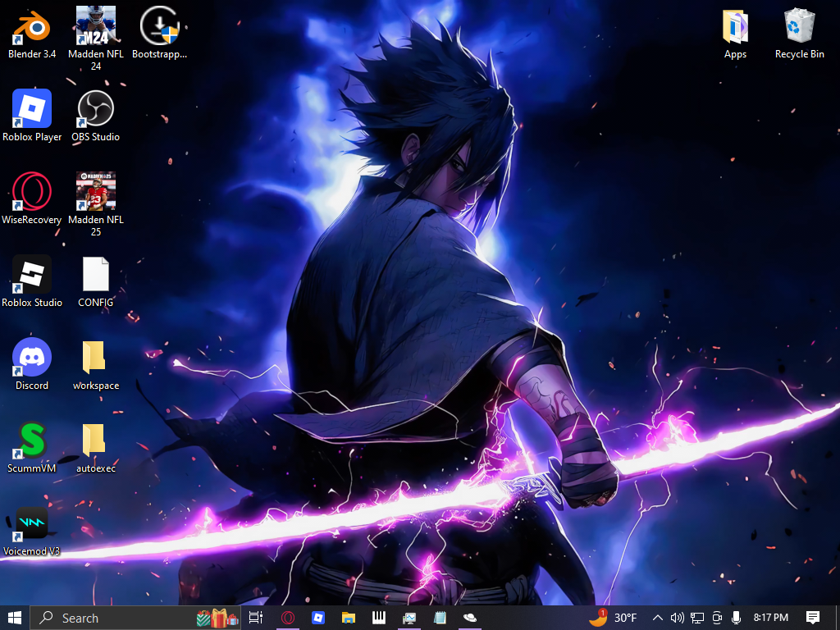Image resolution: width=840 pixels, height=630 pixels.
Task: Select the Voicemod V3 shortcut
Action: 32,531
